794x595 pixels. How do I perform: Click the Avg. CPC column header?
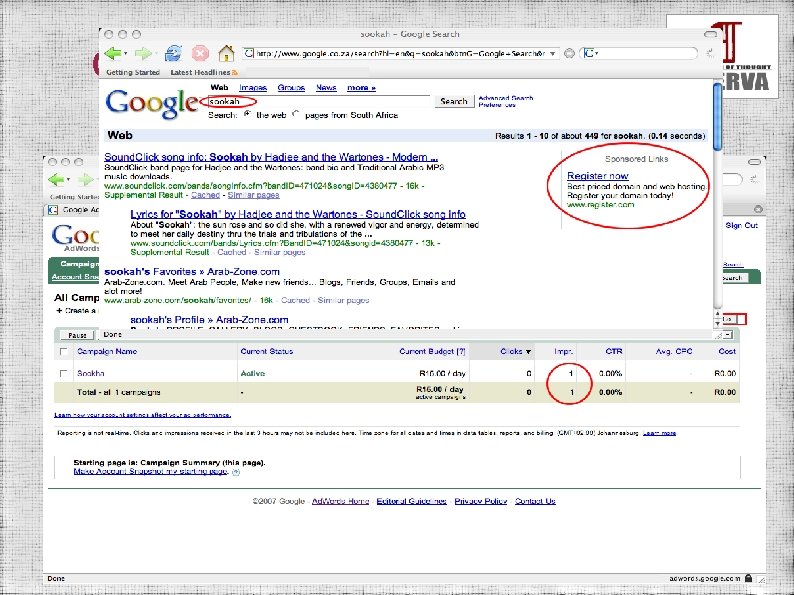(673, 351)
